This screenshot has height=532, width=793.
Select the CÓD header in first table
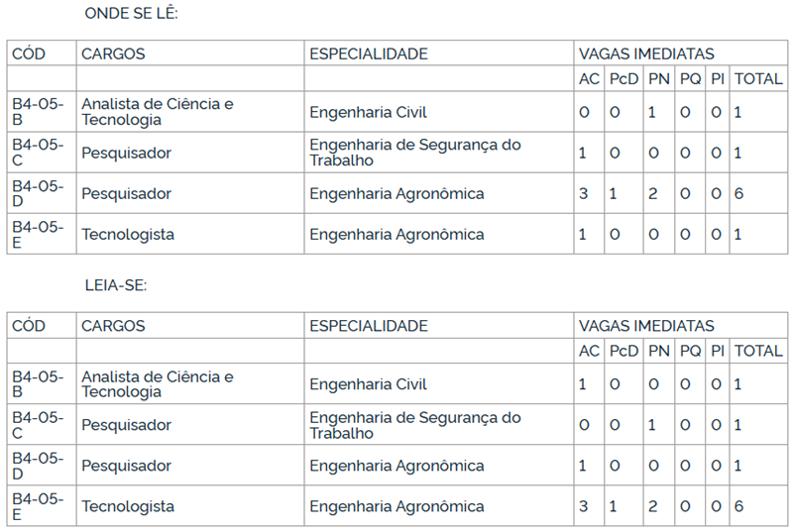tap(29, 53)
